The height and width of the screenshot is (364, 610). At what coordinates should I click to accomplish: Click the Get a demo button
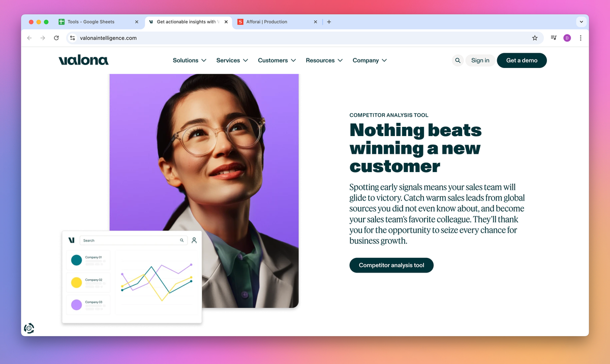(x=522, y=60)
